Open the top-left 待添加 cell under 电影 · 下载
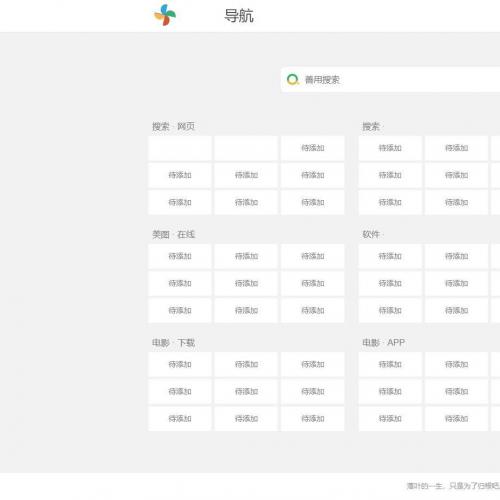This screenshot has width=500, height=500. (180, 364)
